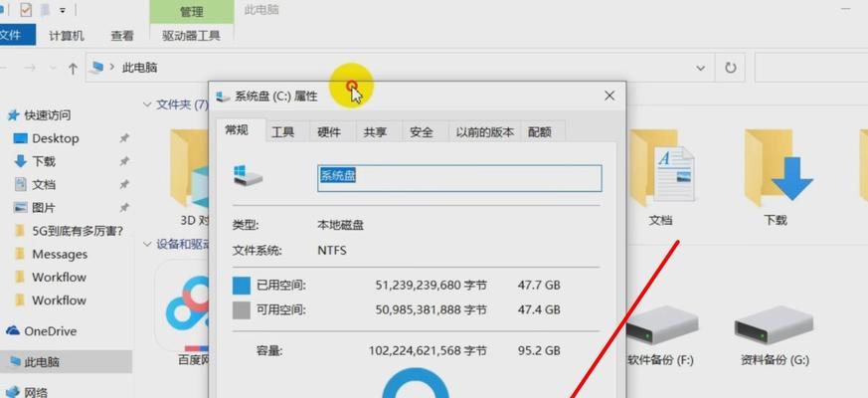Open the 文件 ribbon menu
The image size is (868, 398).
coord(16,36)
